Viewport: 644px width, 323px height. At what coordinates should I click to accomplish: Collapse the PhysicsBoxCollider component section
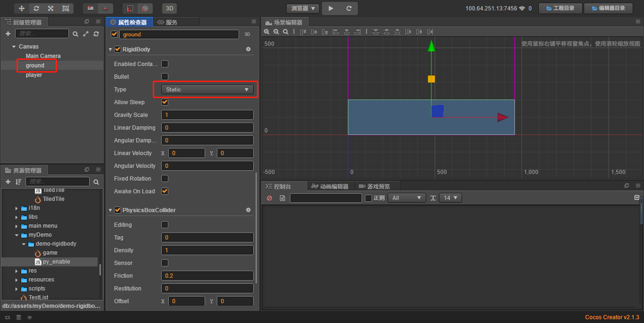(x=110, y=210)
